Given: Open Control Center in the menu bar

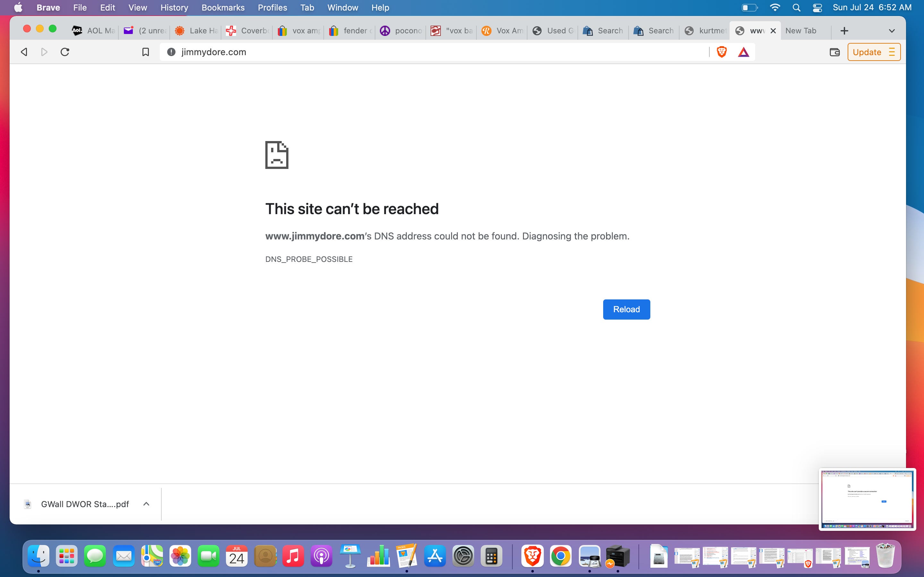Looking at the screenshot, I should click(817, 8).
